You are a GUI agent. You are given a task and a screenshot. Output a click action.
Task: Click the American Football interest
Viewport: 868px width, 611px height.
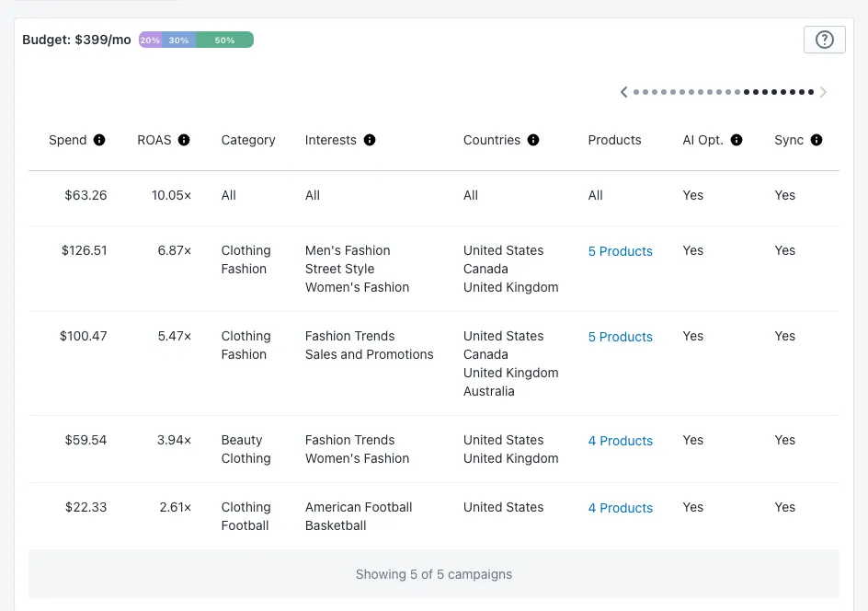click(x=359, y=507)
